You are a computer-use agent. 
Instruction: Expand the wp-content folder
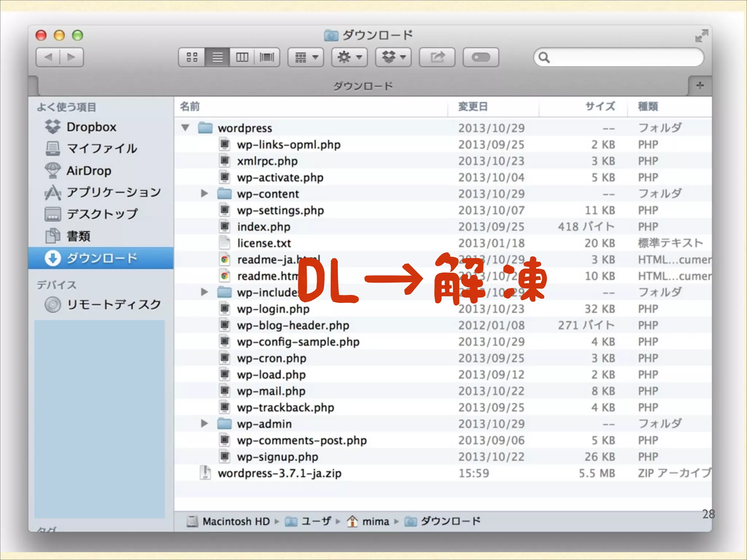click(204, 194)
